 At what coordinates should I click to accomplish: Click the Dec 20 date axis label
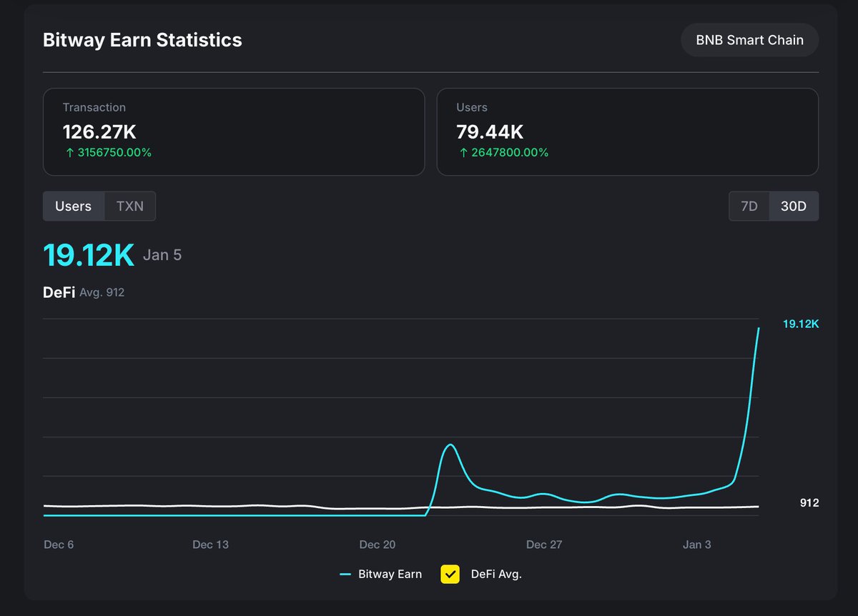[377, 545]
